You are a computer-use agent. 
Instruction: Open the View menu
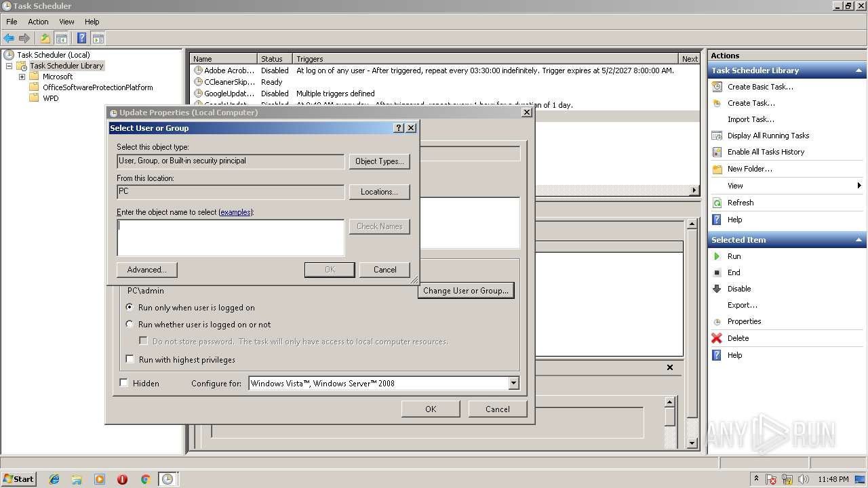coord(66,22)
